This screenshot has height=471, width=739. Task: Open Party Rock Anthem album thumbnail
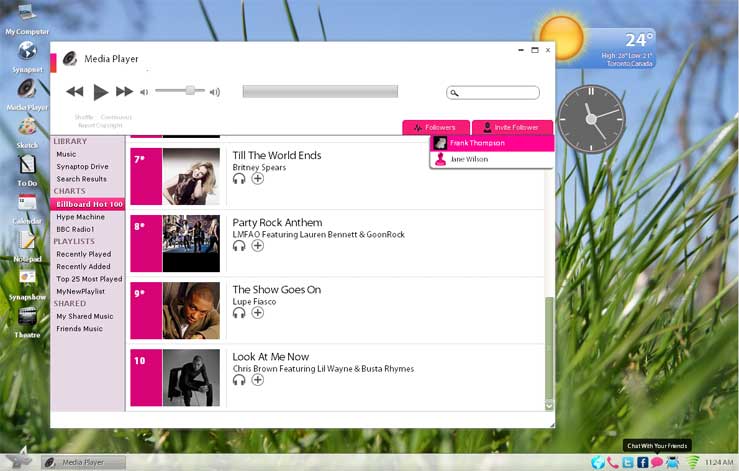pyautogui.click(x=191, y=243)
